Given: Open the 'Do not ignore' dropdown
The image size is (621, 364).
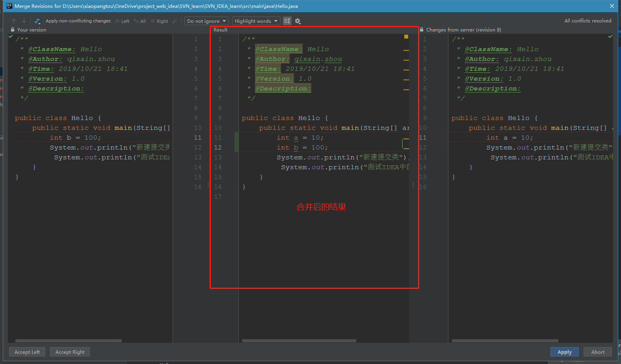Looking at the screenshot, I should (x=207, y=21).
